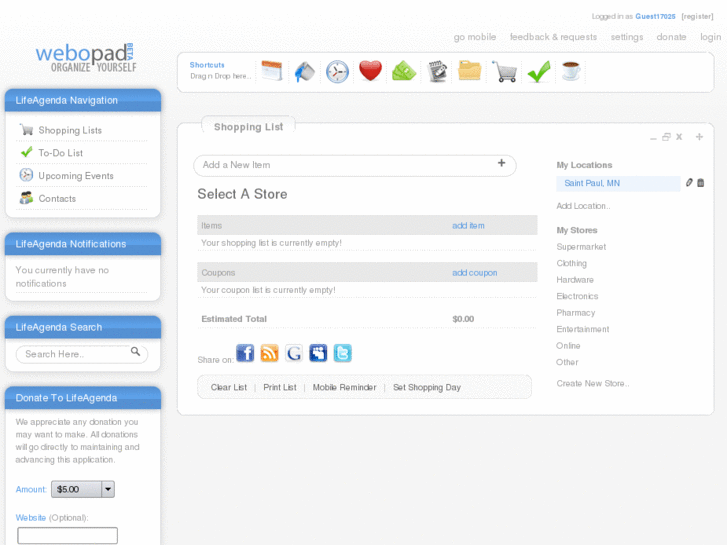Viewport: 727px width, 545px height.
Task: Click the register link
Action: 697,16
